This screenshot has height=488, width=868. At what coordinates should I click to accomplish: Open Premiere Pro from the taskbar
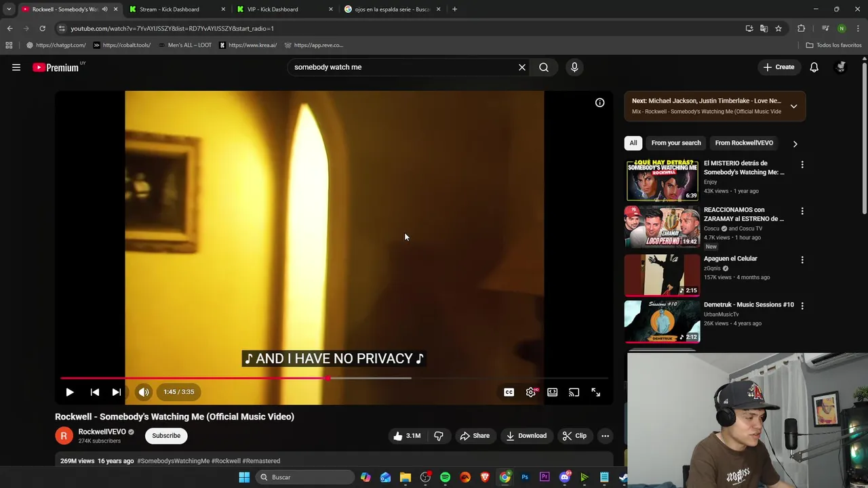(x=545, y=477)
